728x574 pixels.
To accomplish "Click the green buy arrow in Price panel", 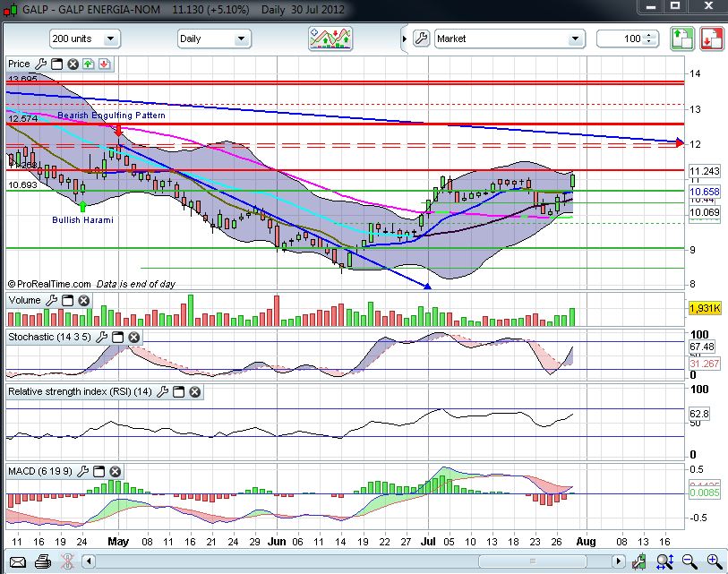I will pos(89,64).
